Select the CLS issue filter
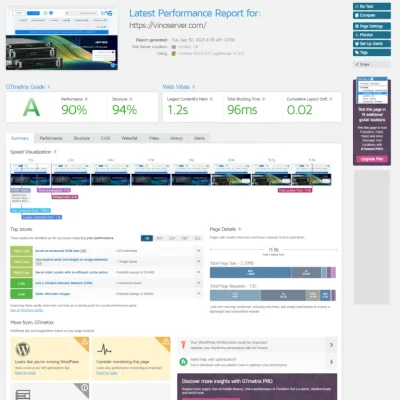The height and width of the screenshot is (400, 400). (197, 238)
